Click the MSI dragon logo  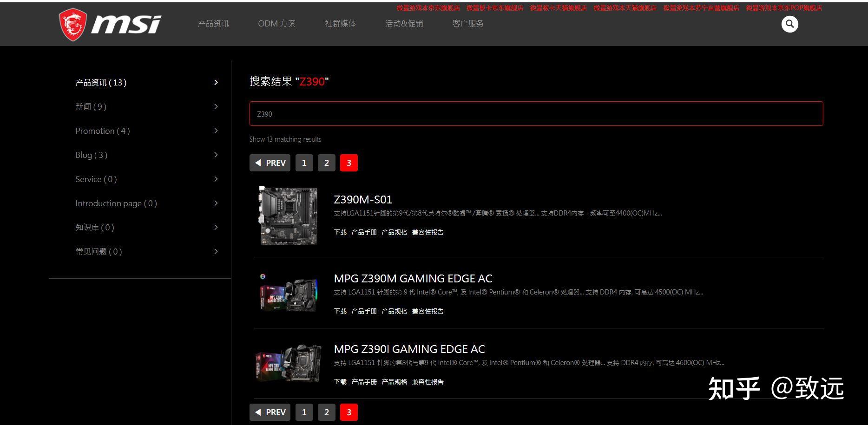click(73, 23)
